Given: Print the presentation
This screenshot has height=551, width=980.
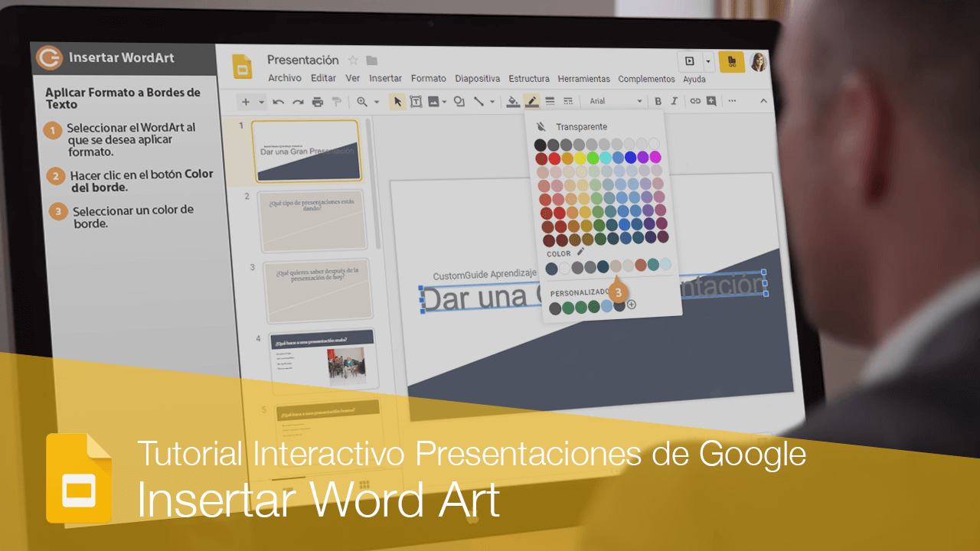Looking at the screenshot, I should point(317,101).
